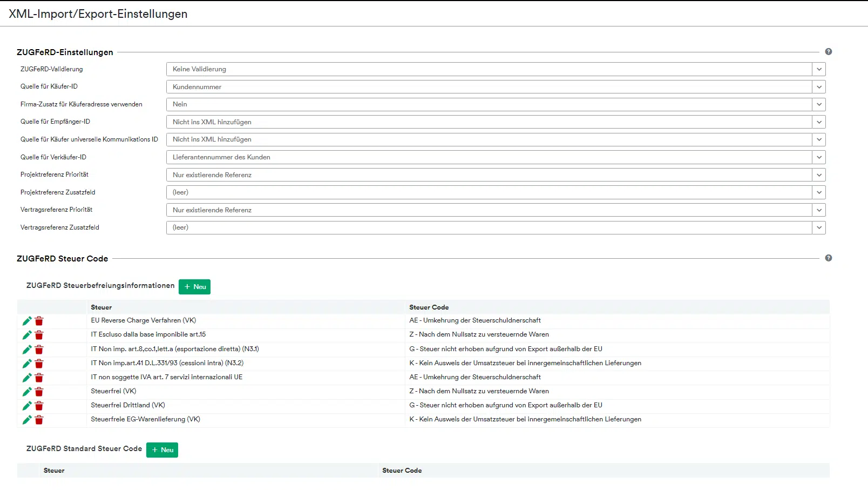Delete IT non soggette IVA art. 7 row

point(39,378)
